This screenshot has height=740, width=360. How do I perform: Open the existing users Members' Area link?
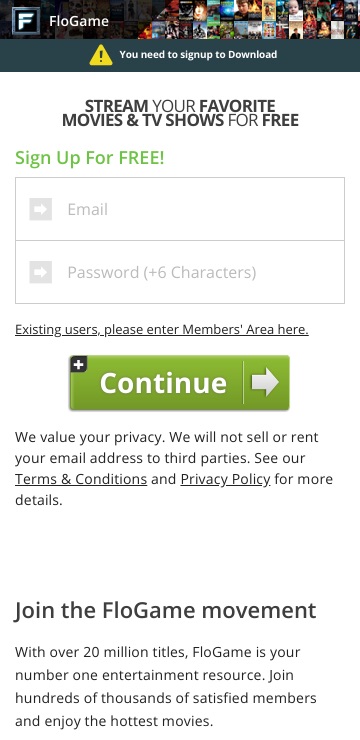pos(162,329)
